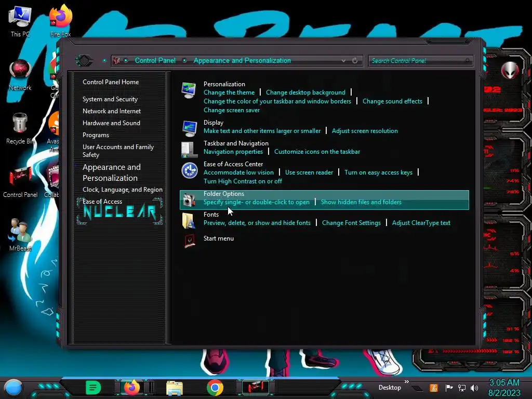532x399 pixels.
Task: Click the search magnifier in Control Panel
Action: 468,61
